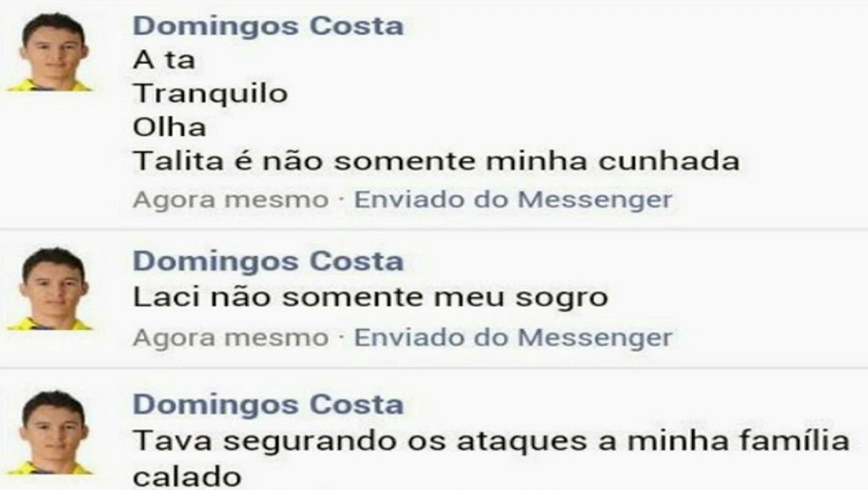Open the Domingos Costa name on the first comment
868x490 pixels.
268,26
